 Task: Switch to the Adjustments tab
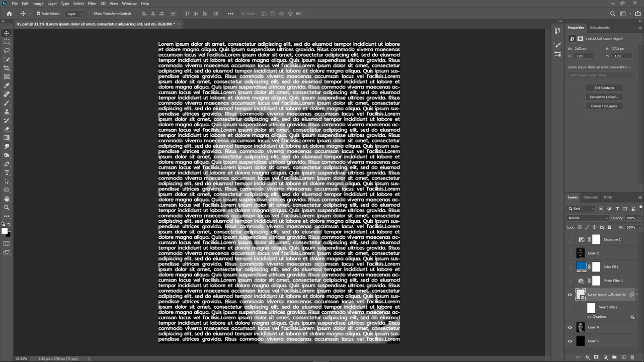600,28
